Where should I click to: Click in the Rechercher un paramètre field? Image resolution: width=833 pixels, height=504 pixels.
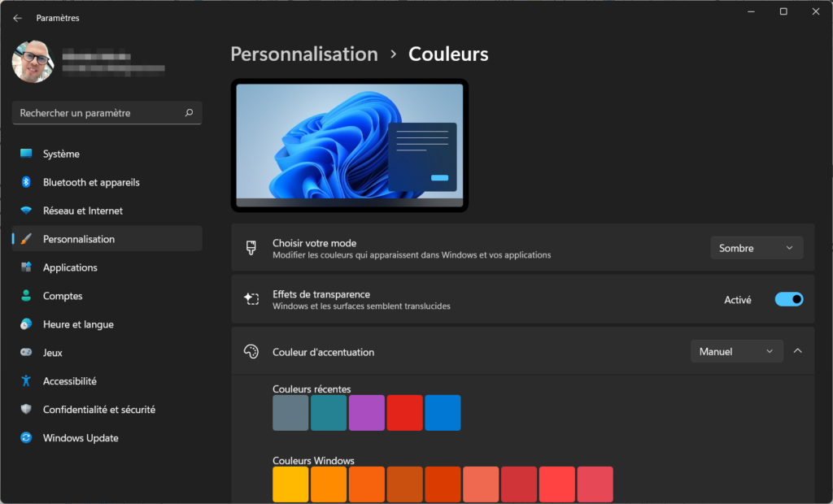coord(107,113)
